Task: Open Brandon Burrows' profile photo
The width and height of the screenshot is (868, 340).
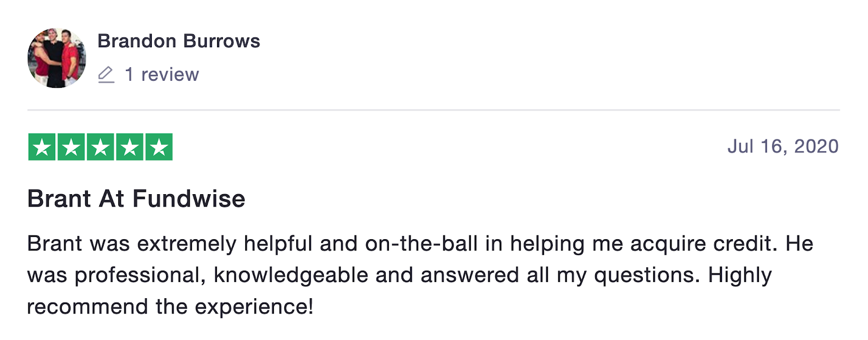Action: 57,58
